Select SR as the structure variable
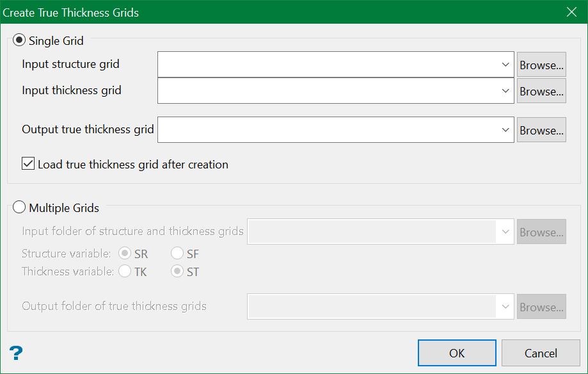The height and width of the screenshot is (374, 588). tap(125, 253)
